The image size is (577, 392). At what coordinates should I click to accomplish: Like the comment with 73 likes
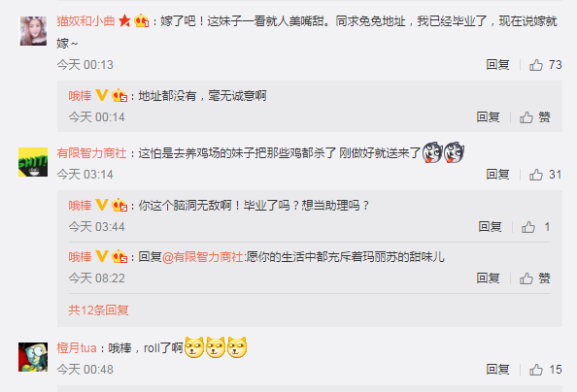(x=536, y=65)
